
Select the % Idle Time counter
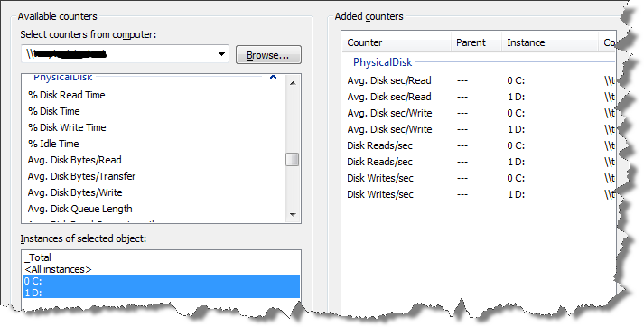click(53, 144)
